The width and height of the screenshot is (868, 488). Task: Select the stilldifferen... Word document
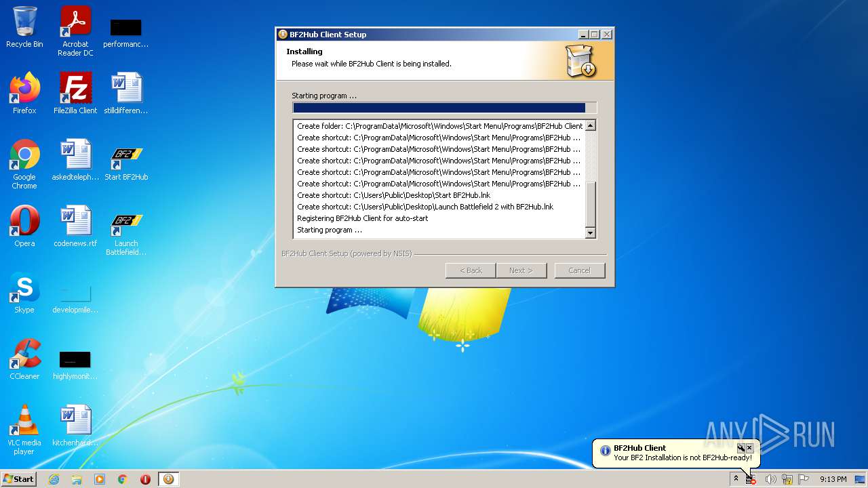click(x=125, y=94)
